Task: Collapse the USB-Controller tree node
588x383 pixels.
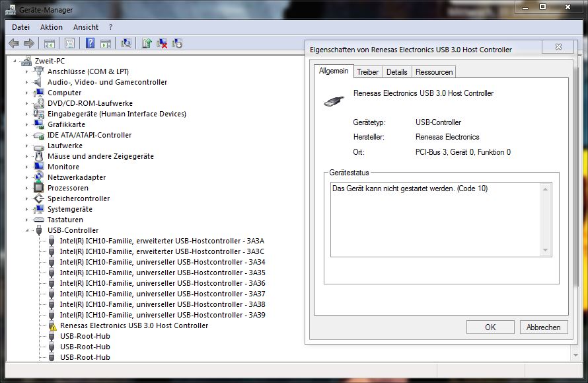Action: point(27,230)
